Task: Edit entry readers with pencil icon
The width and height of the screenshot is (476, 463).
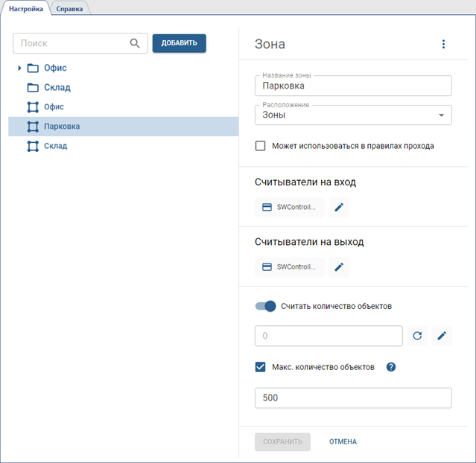Action: click(339, 207)
